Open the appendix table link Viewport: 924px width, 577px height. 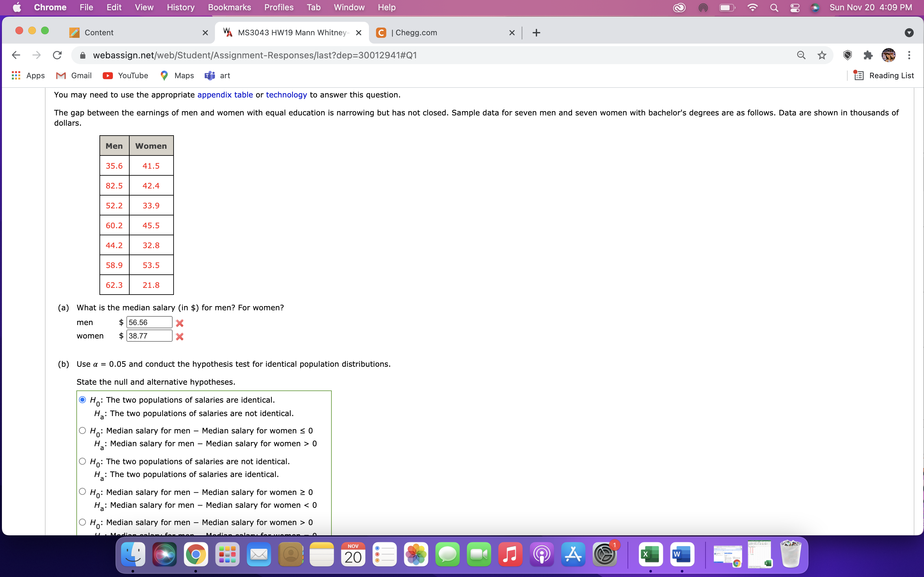225,95
